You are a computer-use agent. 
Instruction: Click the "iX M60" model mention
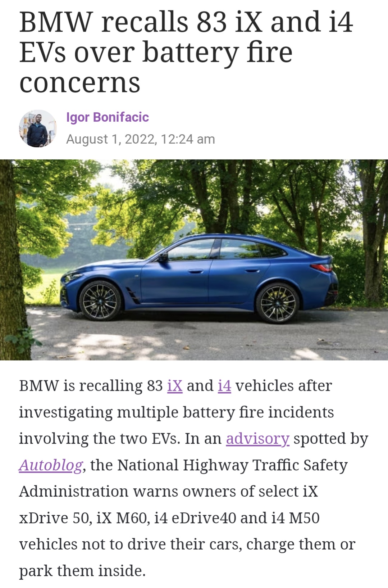122,518
